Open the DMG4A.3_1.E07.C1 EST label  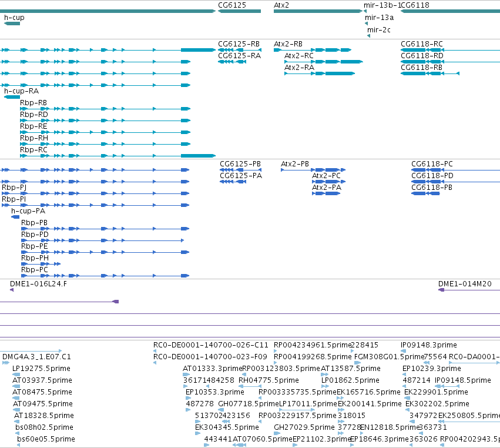36,357
